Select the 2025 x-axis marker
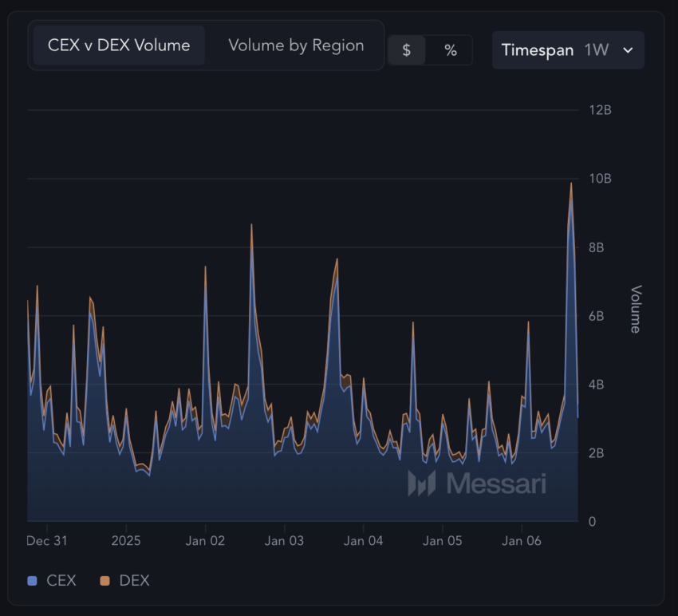678x616 pixels. tap(126, 541)
